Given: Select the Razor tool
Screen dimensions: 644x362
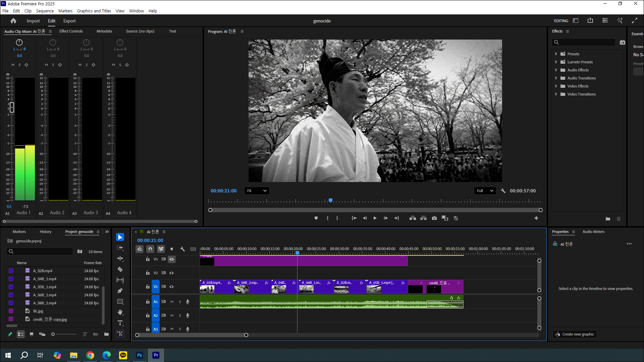Looking at the screenshot, I should click(x=120, y=269).
